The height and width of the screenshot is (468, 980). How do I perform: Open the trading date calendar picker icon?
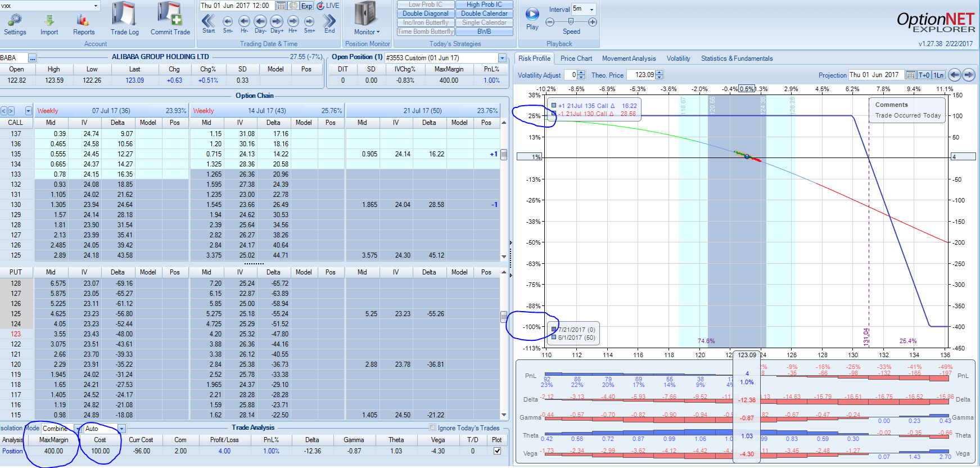click(x=282, y=6)
